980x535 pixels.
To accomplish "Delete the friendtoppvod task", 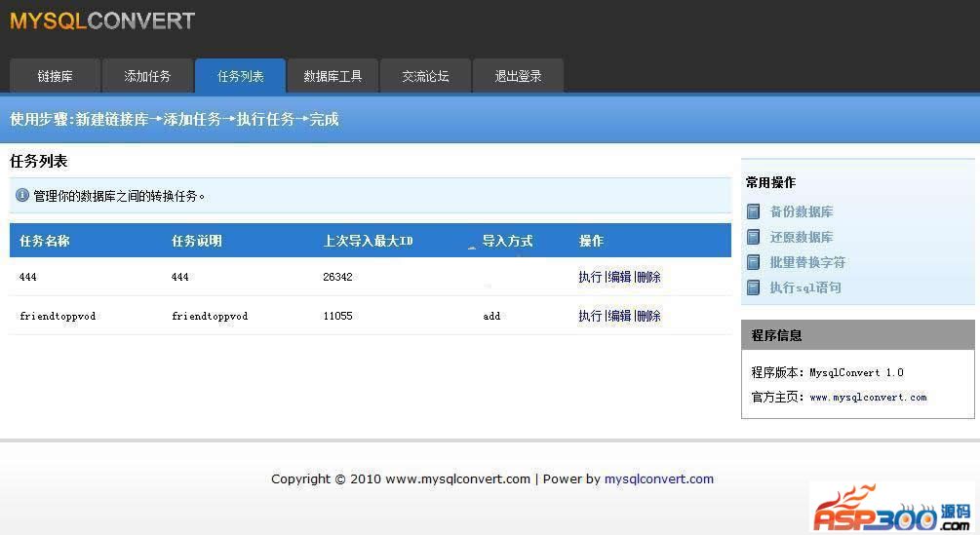I will pyautogui.click(x=648, y=316).
